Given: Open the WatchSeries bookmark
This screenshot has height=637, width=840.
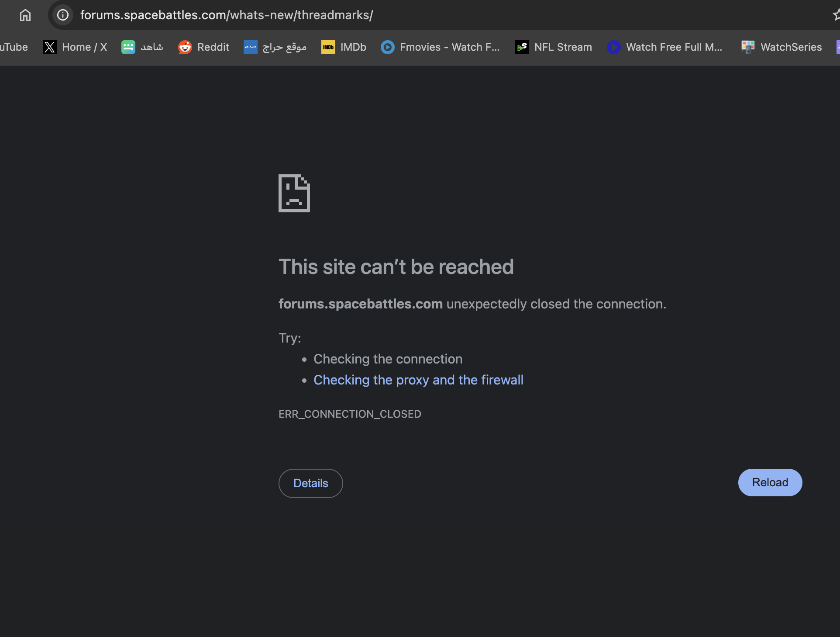Looking at the screenshot, I should 781,47.
